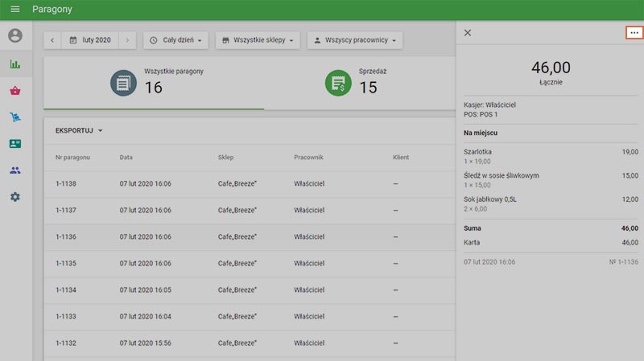This screenshot has height=361, width=644.
Task: Open the luty 2020 date picker
Action: (x=90, y=39)
